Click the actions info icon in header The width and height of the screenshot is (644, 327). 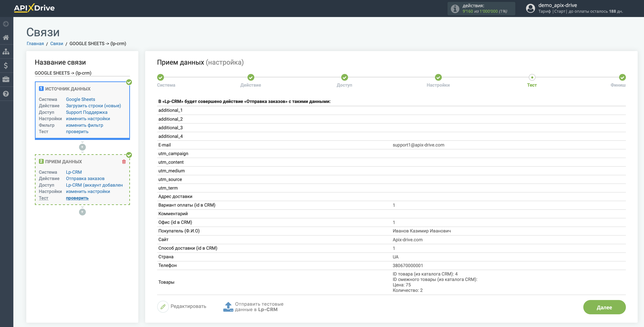[x=455, y=9]
